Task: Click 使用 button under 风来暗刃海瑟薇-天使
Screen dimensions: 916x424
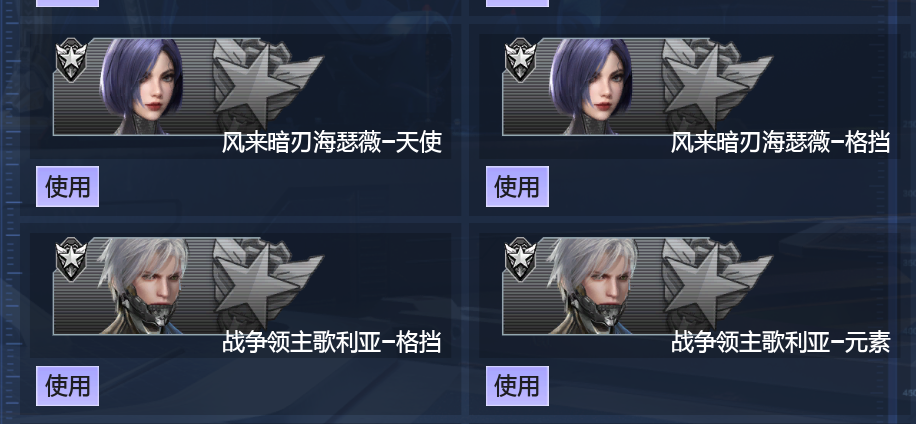Action: (x=68, y=186)
